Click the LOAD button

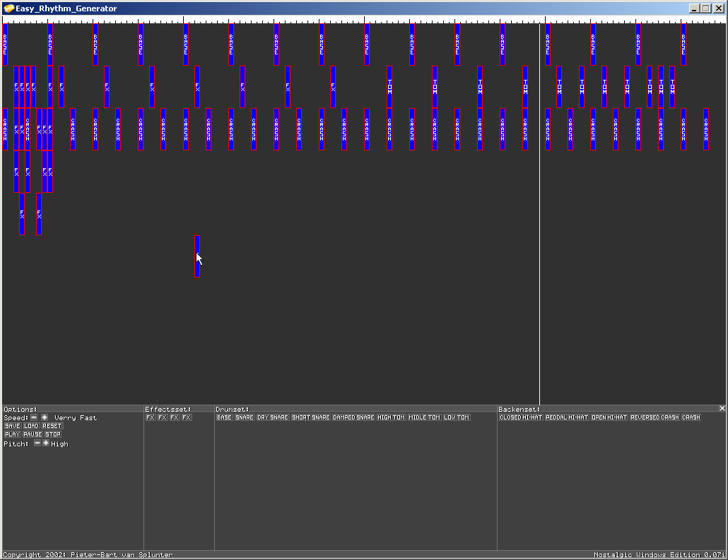(x=31, y=426)
